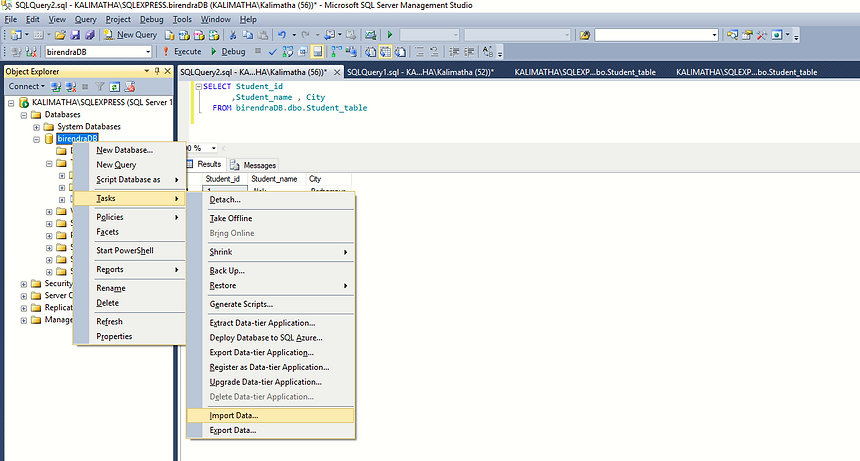Viewport: 860px width, 461px height.
Task: Toggle Results to Text button
Action: (370, 52)
